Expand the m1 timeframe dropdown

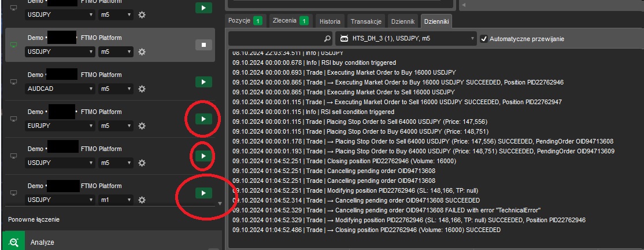point(114,200)
